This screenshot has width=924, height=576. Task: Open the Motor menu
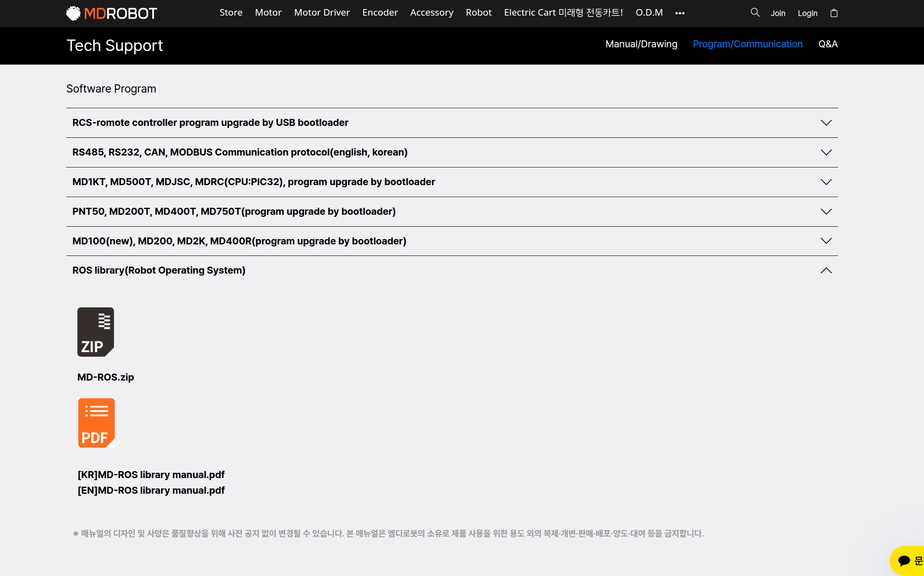[268, 13]
